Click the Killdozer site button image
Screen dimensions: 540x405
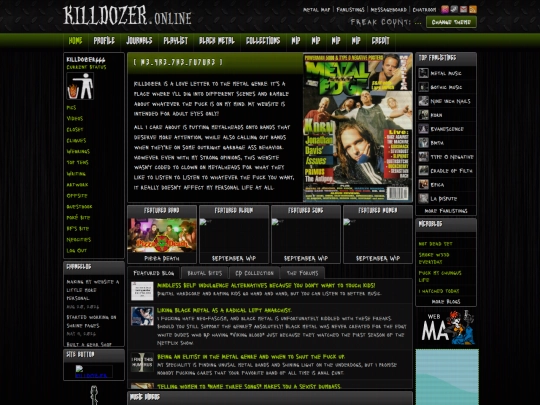click(93, 372)
